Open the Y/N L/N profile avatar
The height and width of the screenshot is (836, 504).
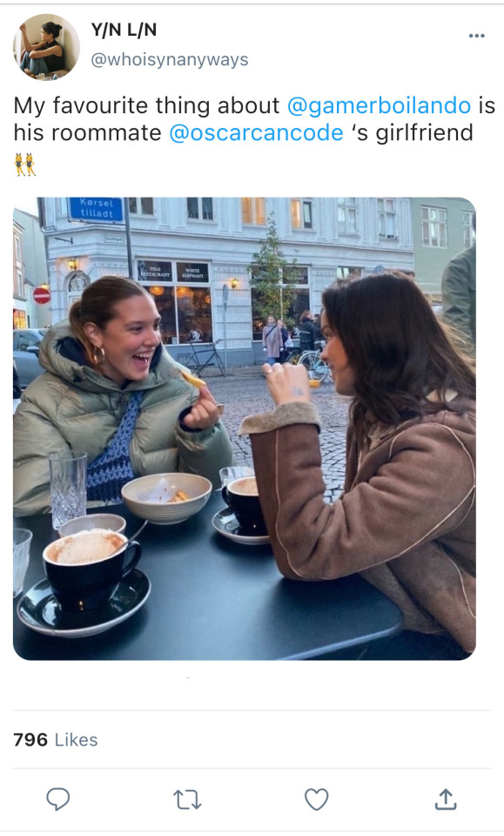pos(46,47)
